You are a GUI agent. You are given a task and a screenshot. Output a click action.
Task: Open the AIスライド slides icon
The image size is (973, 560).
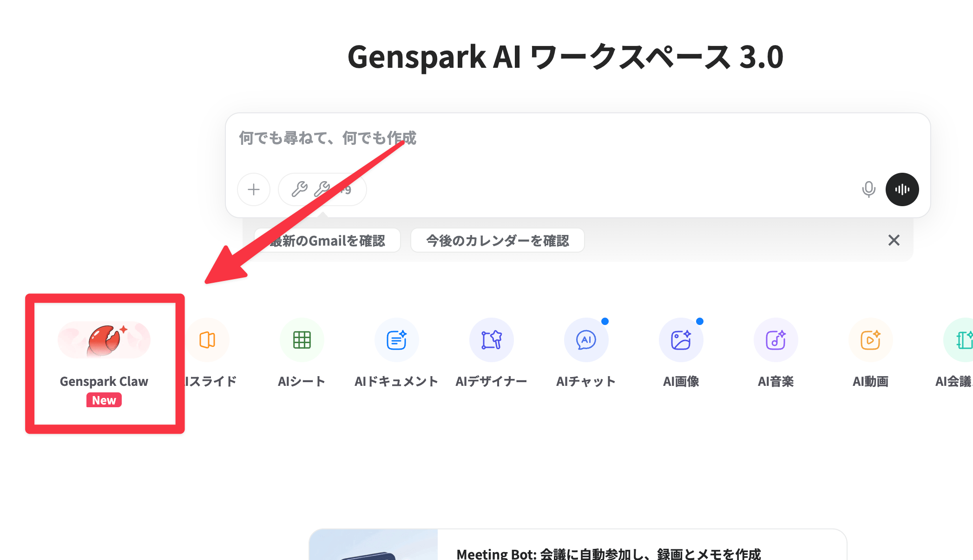point(207,340)
